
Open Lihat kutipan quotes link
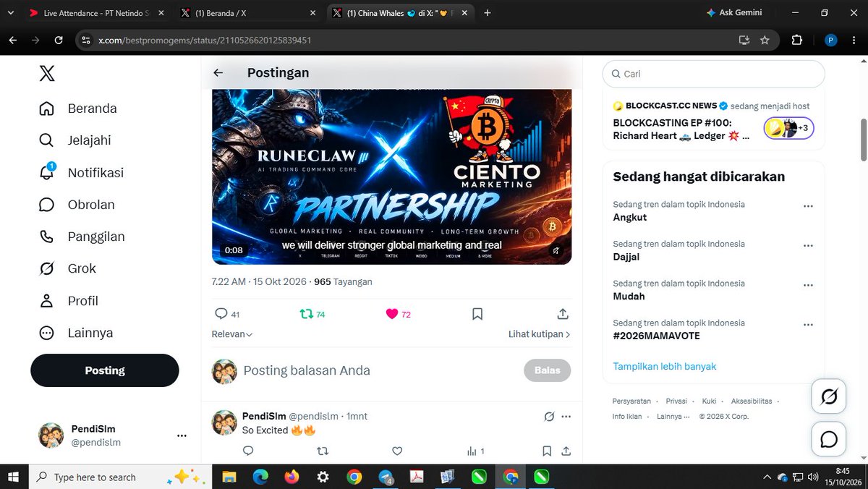tap(539, 334)
